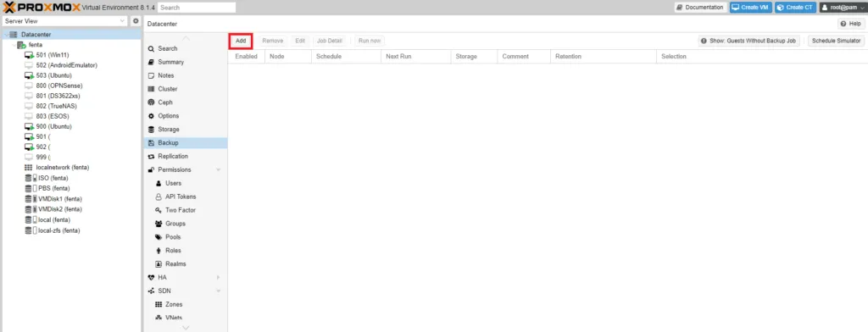
Task: Open the Storage section
Action: pyautogui.click(x=186, y=130)
